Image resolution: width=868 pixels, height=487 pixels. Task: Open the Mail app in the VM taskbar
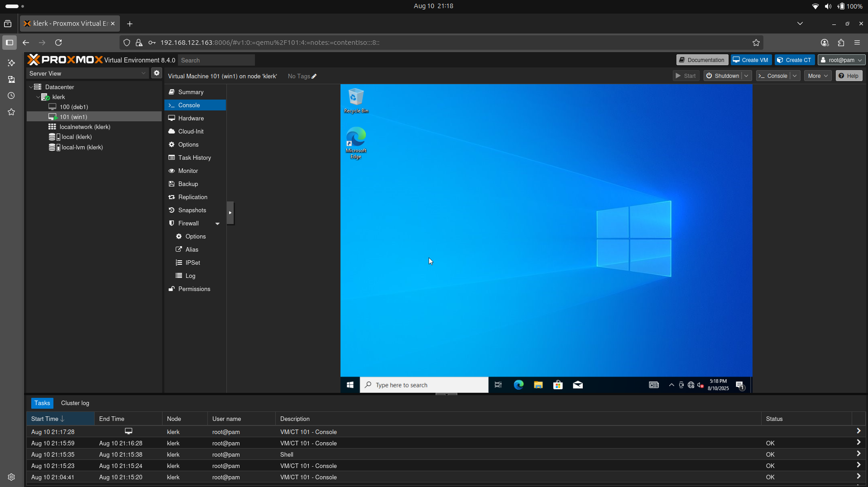tap(578, 385)
